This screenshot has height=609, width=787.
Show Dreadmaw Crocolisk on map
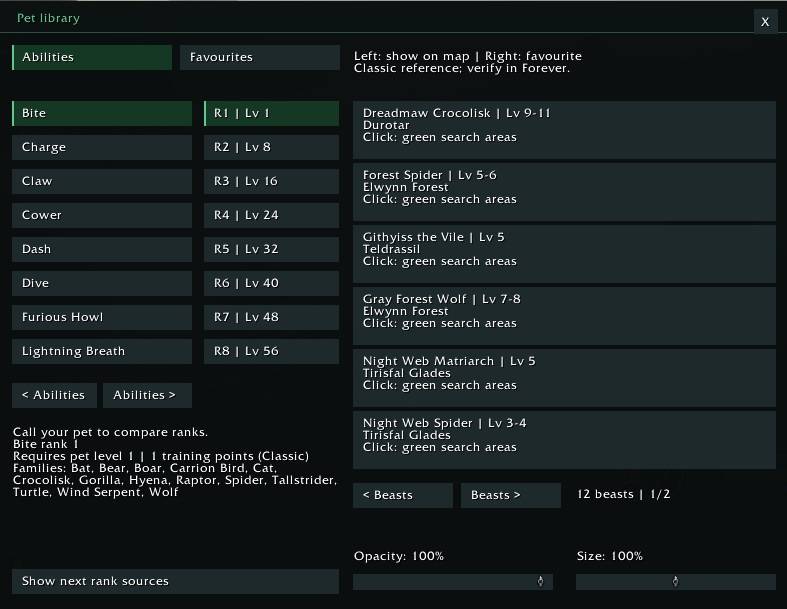tap(564, 130)
